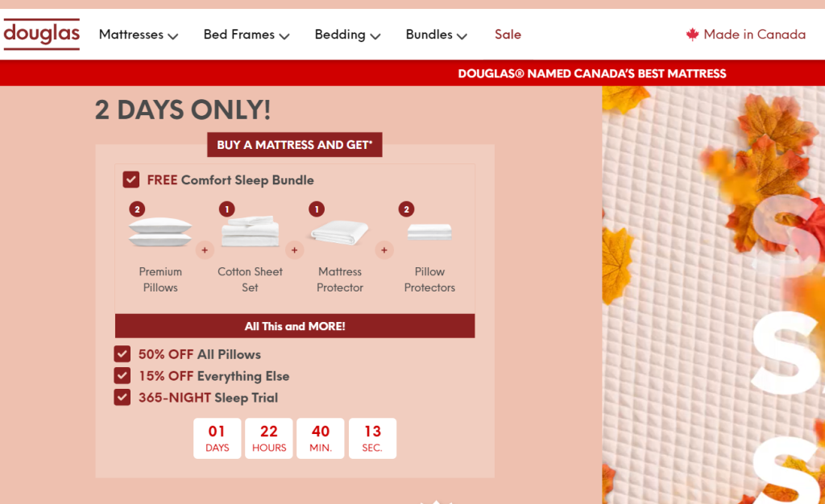Image resolution: width=825 pixels, height=504 pixels.
Task: Toggle the 50% OFF All Pillows checkbox
Action: pyautogui.click(x=122, y=354)
